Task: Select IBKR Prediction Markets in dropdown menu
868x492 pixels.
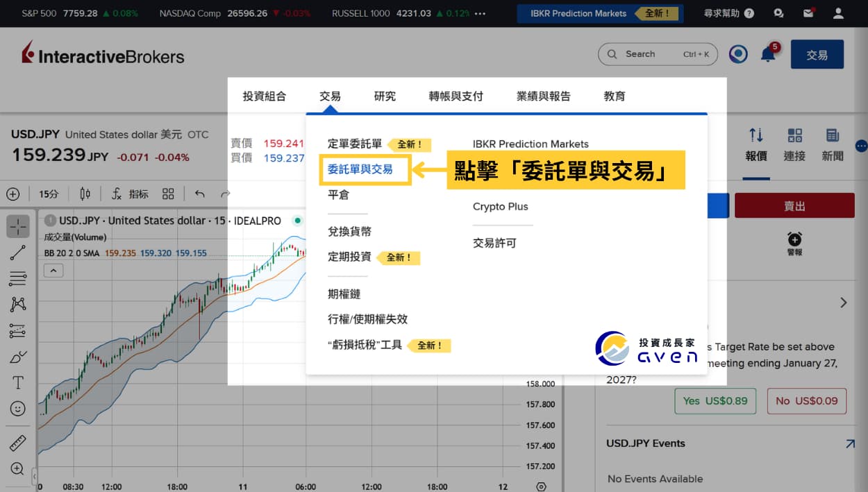Action: coord(531,144)
